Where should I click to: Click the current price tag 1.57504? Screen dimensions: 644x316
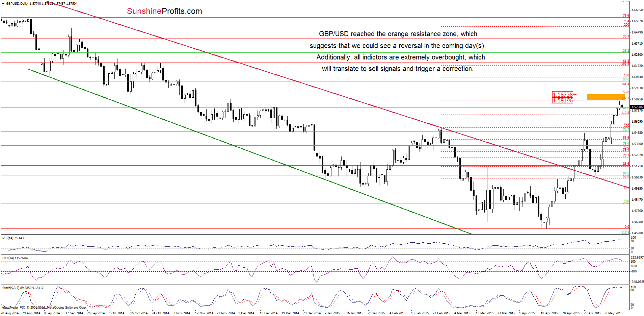pos(637,107)
